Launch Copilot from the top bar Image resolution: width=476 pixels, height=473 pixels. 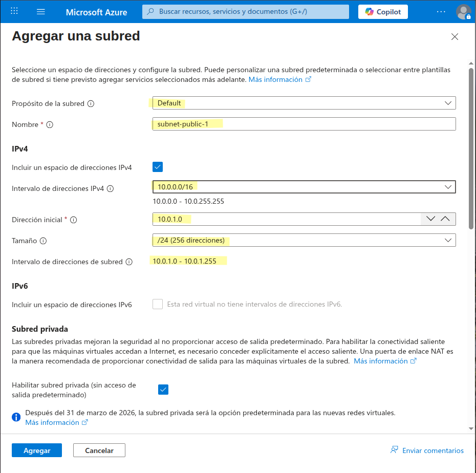[x=383, y=12]
